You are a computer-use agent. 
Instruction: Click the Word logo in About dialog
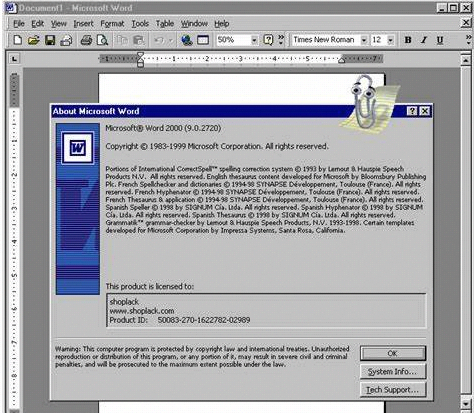(78, 147)
